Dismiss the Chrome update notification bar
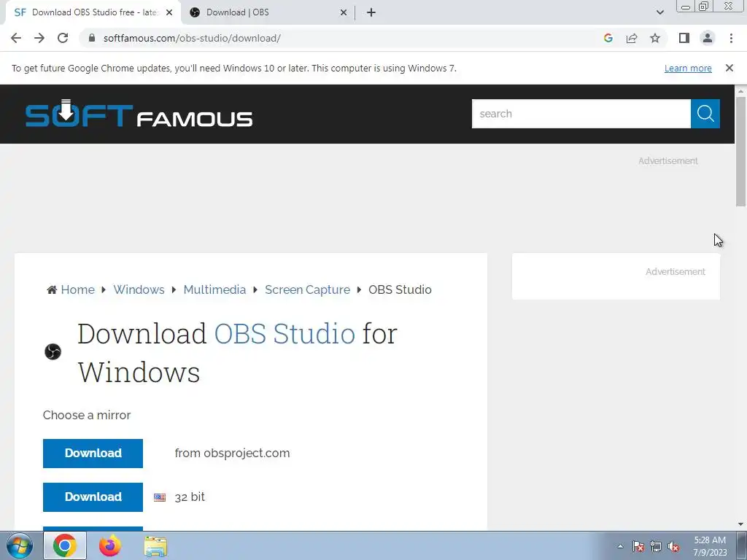Image resolution: width=747 pixels, height=560 pixels. click(x=729, y=68)
